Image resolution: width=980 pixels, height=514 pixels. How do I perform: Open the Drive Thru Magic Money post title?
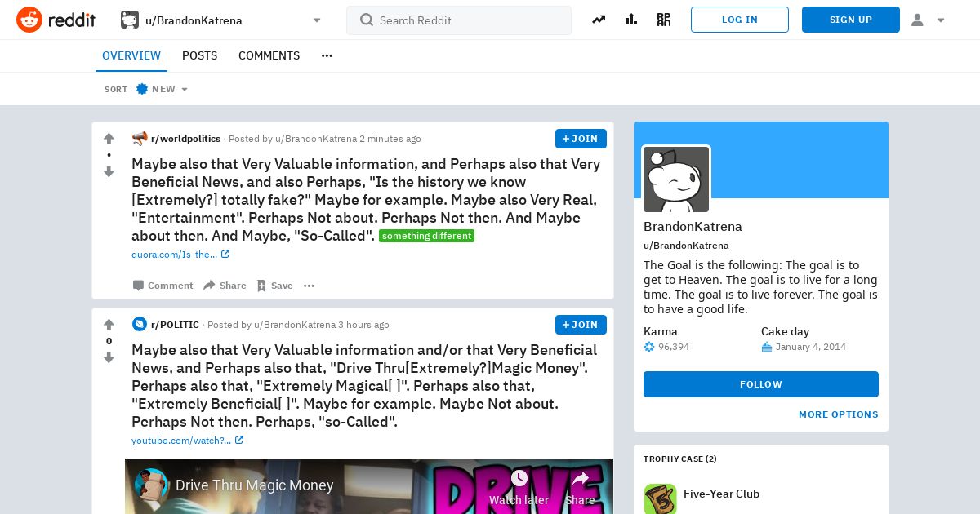364,386
